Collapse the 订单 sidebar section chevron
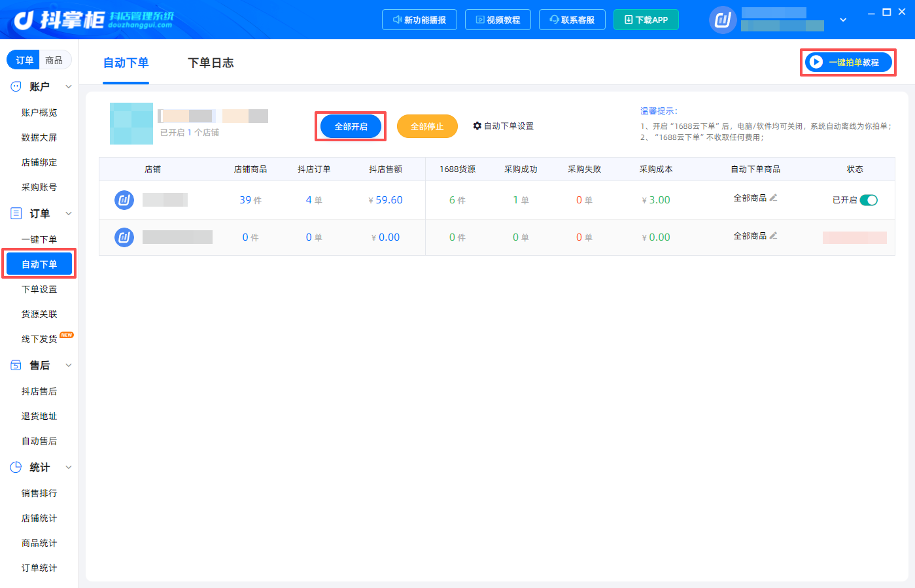This screenshot has width=915, height=588. tap(69, 213)
